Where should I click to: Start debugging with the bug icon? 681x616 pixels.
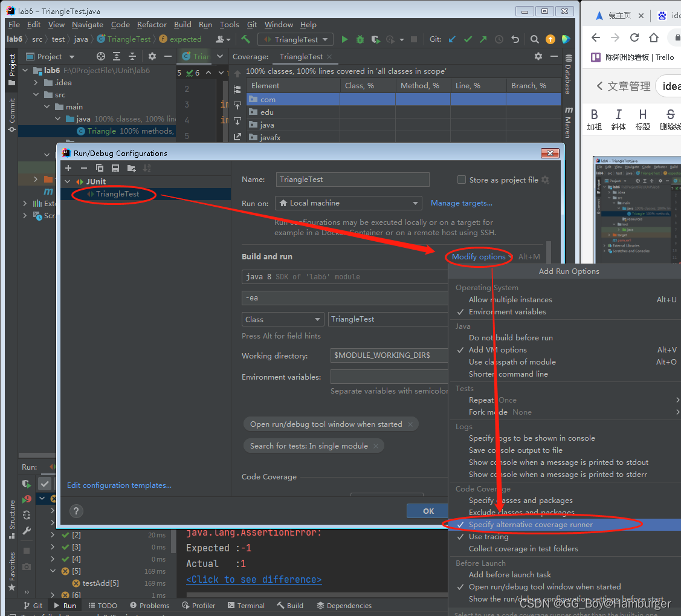(360, 39)
